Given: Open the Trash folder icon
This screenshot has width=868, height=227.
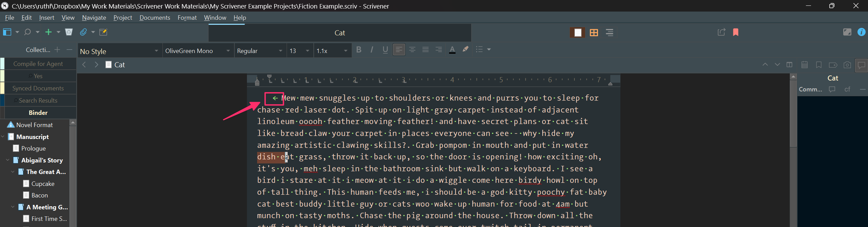Looking at the screenshot, I should point(69,32).
